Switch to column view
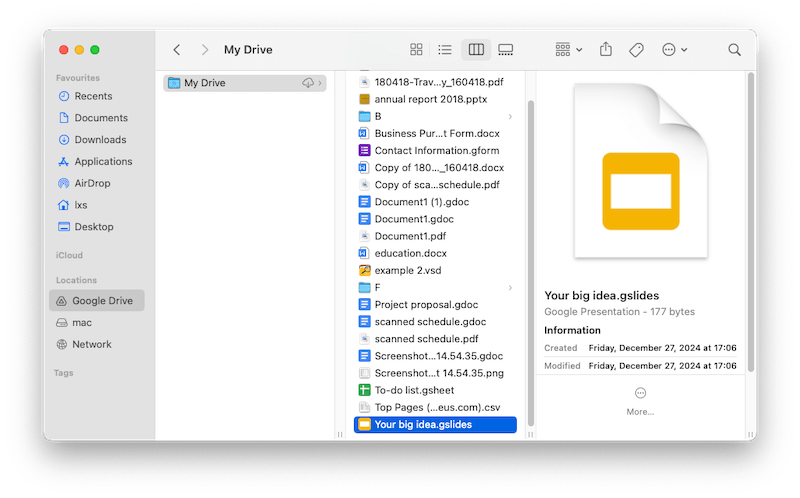The width and height of the screenshot is (800, 498). tap(476, 49)
